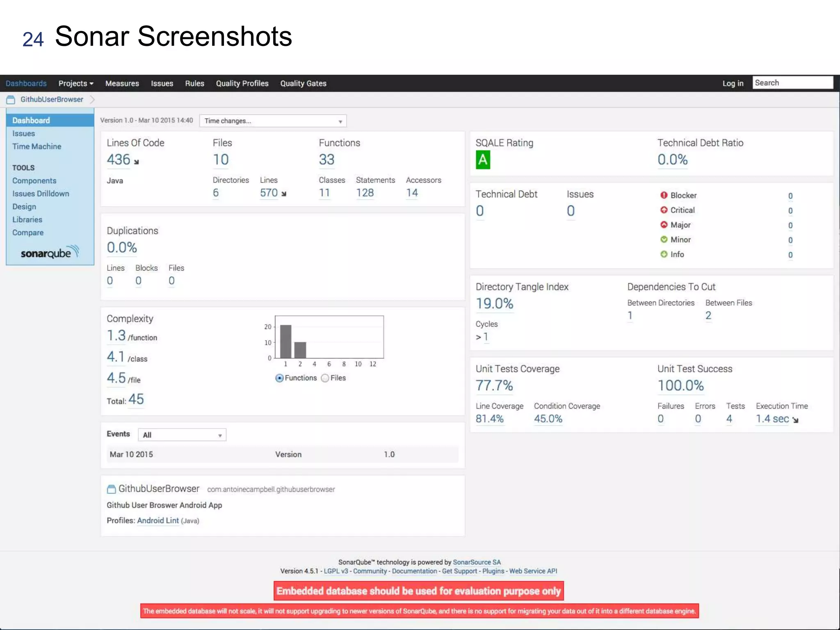This screenshot has height=630, width=840.
Task: Click the Accessors value 14
Action: point(412,193)
